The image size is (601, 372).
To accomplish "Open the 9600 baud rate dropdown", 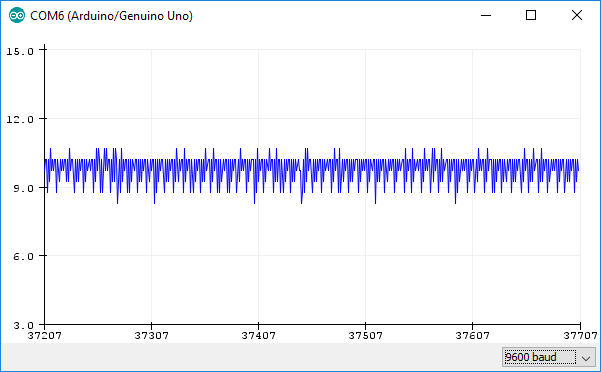I will [x=548, y=357].
